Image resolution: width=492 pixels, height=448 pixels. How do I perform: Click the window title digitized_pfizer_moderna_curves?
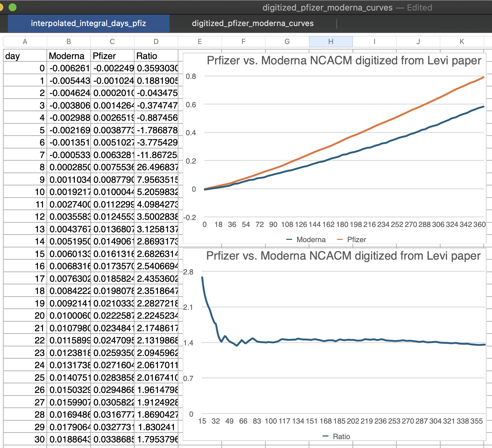[327, 8]
